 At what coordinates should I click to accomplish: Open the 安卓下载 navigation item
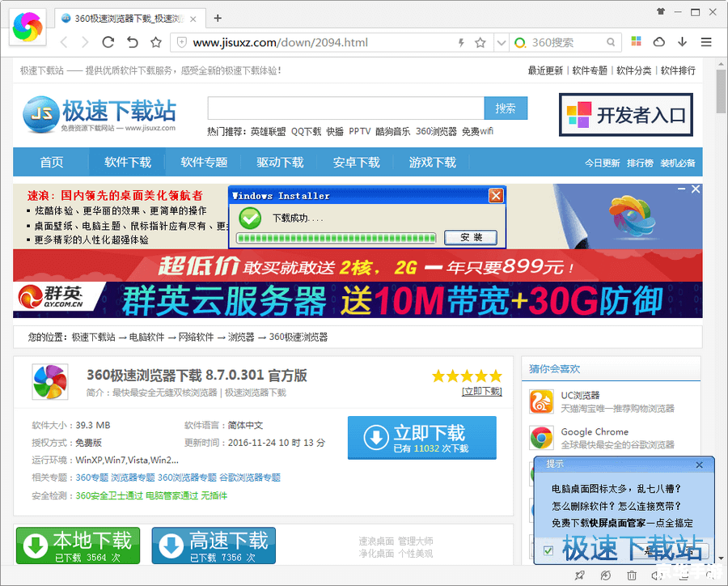coord(356,162)
